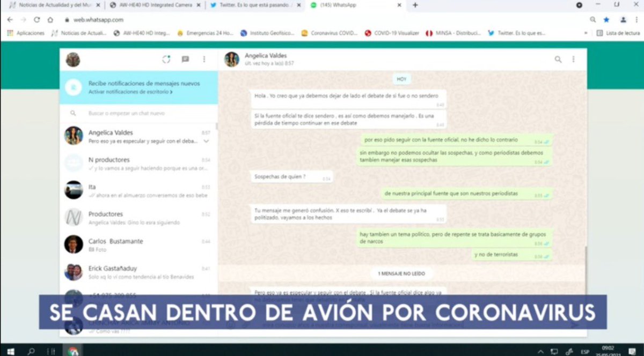
Task: Open WhatsApp status updates icon
Action: click(x=166, y=60)
